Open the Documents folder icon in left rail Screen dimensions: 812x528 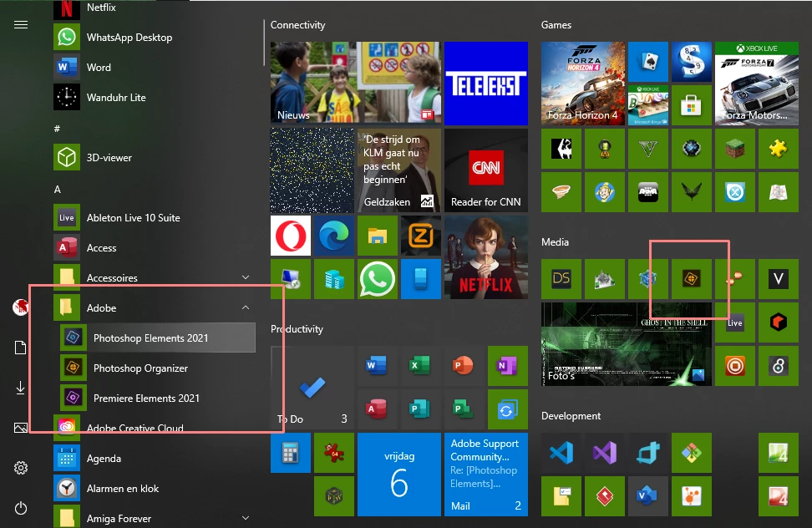point(21,348)
